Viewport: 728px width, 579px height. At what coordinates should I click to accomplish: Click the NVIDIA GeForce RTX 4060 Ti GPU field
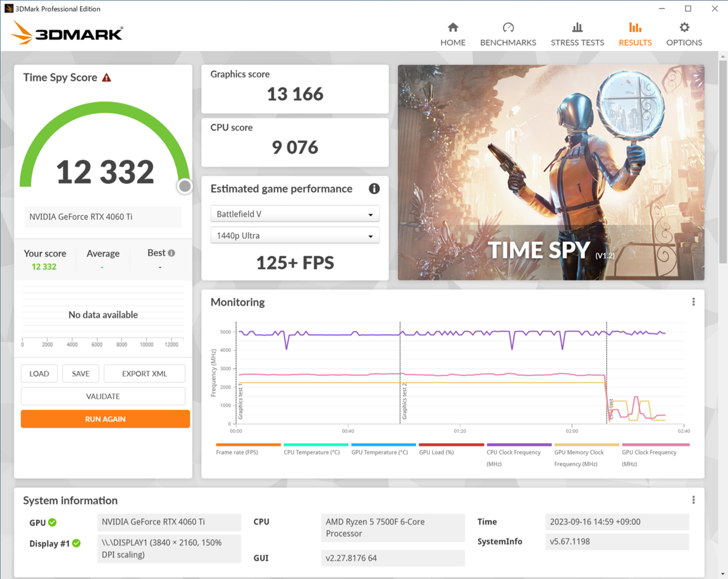coord(169,522)
